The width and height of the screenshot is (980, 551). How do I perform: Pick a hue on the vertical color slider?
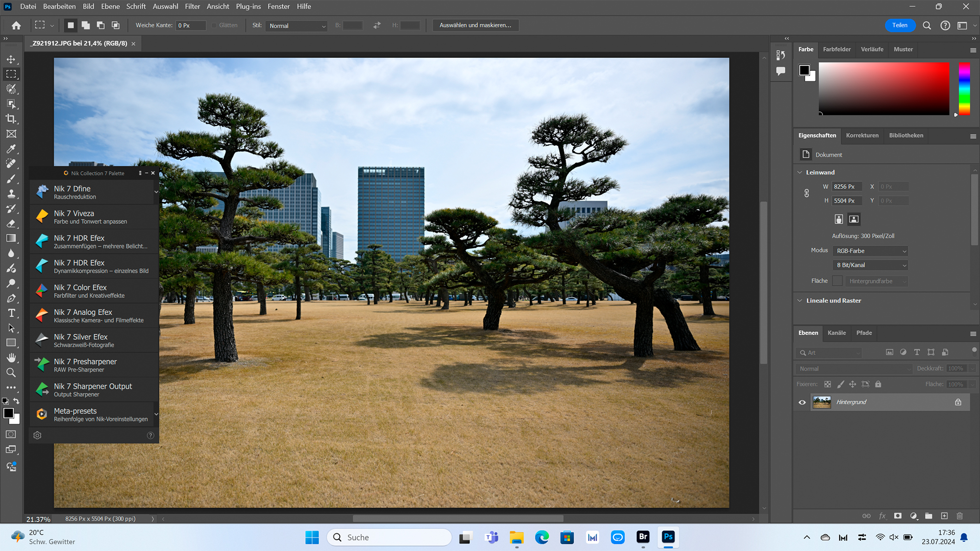[963, 89]
